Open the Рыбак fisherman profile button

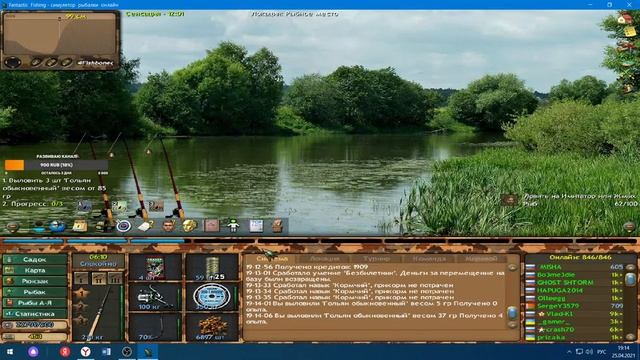pyautogui.click(x=35, y=292)
